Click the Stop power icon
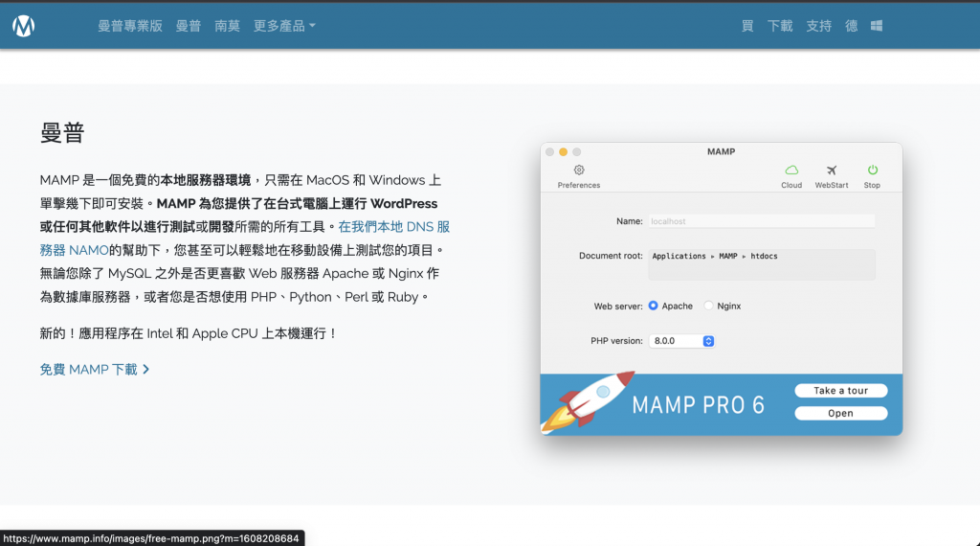Screen dimensions: 980x546 pyautogui.click(x=872, y=171)
